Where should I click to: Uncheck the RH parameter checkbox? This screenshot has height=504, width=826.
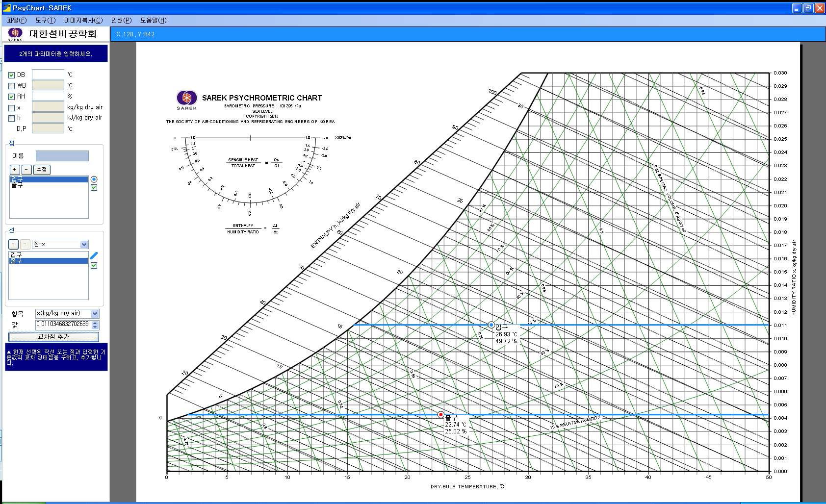(11, 97)
